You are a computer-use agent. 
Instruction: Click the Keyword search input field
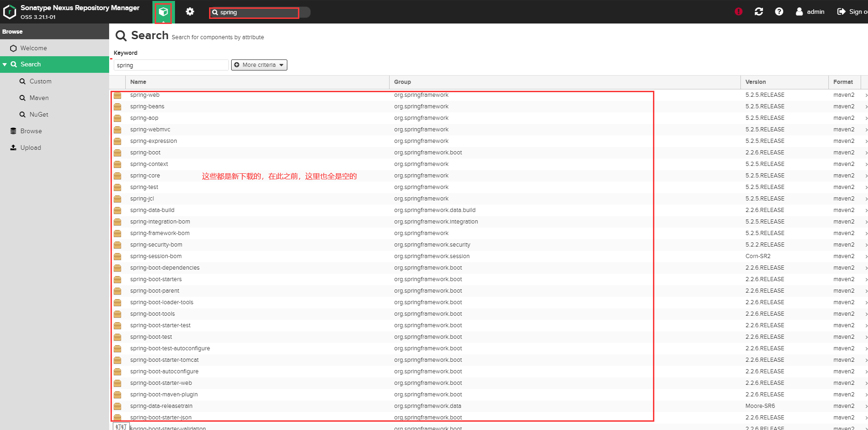click(171, 65)
